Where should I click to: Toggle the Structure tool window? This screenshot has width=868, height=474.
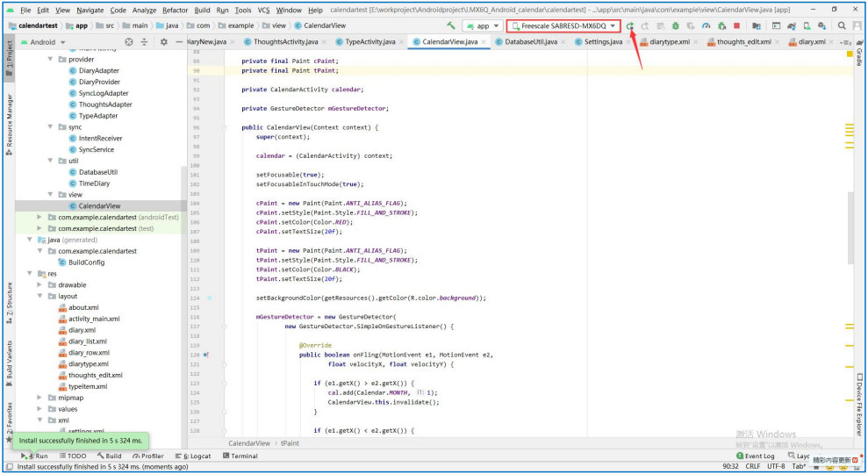coord(10,302)
